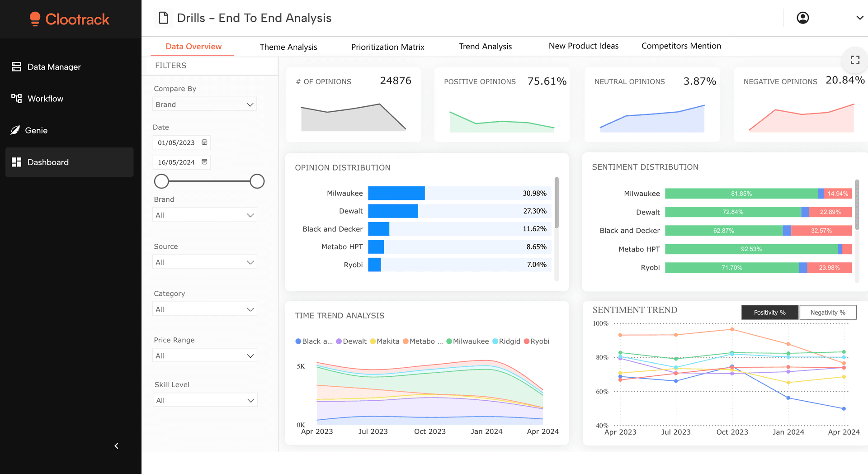Expand the Brand filter dropdown
868x474 pixels.
[204, 214]
